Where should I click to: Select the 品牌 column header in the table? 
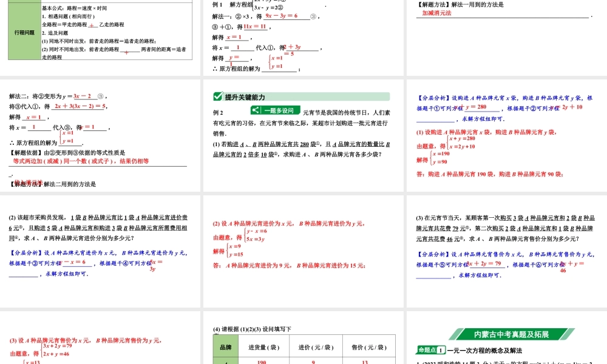(226, 346)
